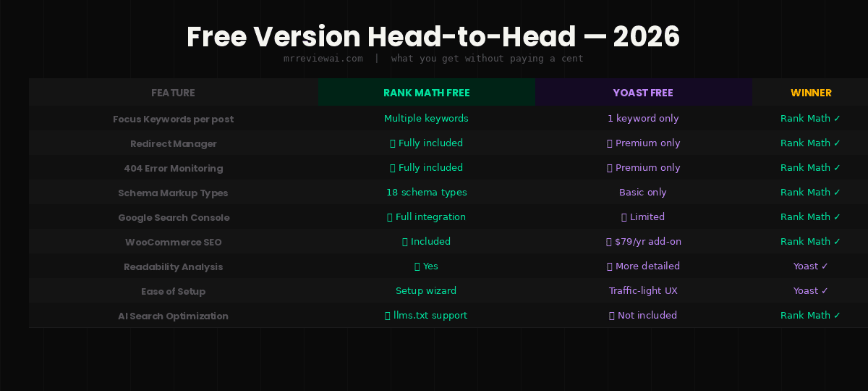Click the "$79/yr add-on" cell
The width and height of the screenshot is (868, 391).
(x=643, y=241)
